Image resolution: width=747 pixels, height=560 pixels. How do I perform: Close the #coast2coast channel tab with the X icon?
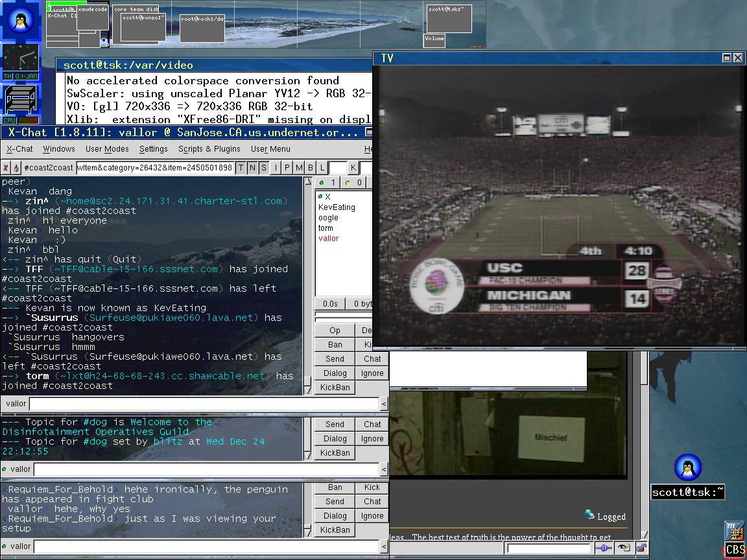(6, 168)
